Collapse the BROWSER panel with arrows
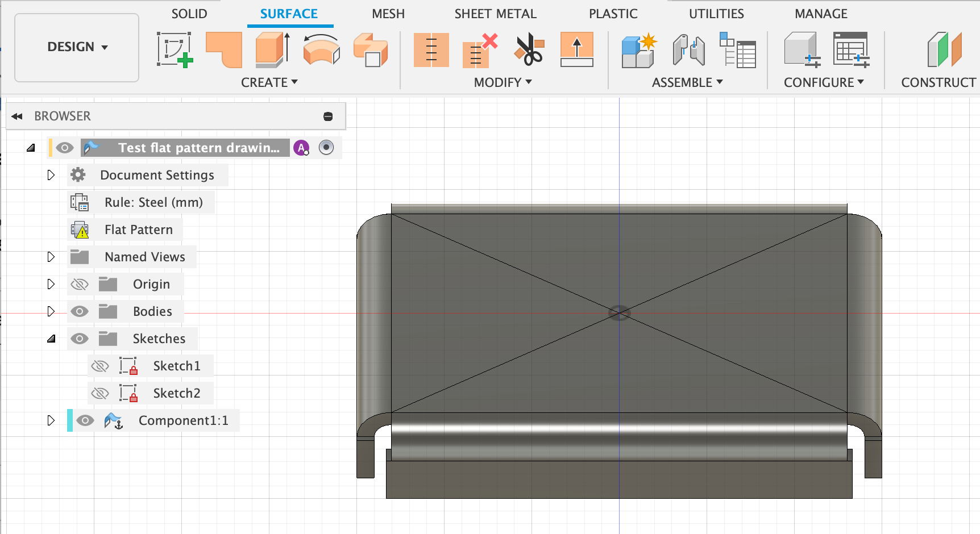The image size is (980, 534). pyautogui.click(x=17, y=116)
